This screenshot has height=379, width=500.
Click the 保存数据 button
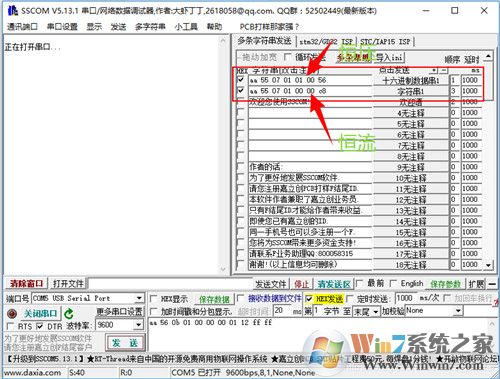[x=214, y=299]
